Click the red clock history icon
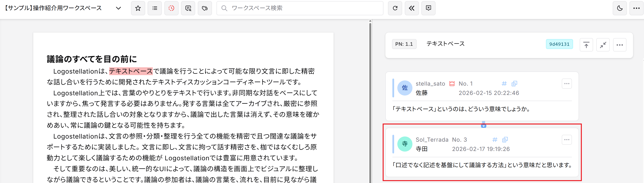The image size is (644, 183). coord(171,8)
